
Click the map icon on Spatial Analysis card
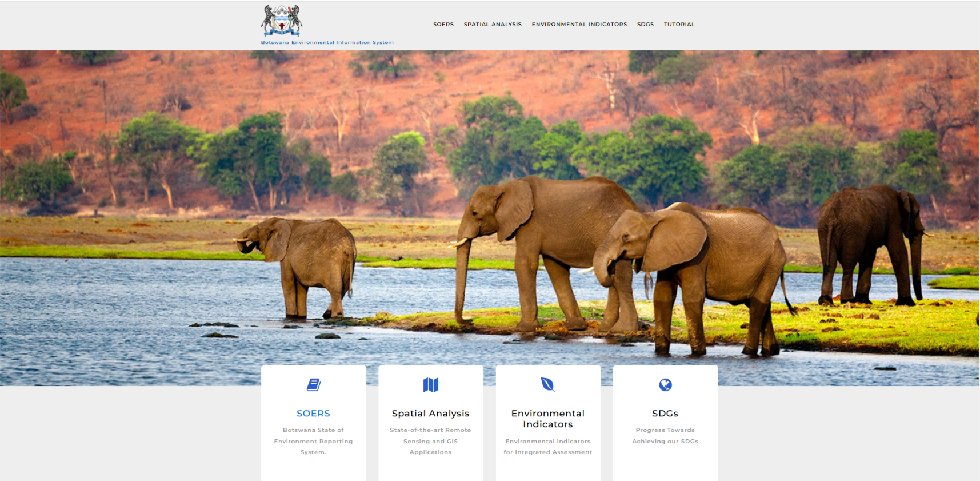coord(431,385)
